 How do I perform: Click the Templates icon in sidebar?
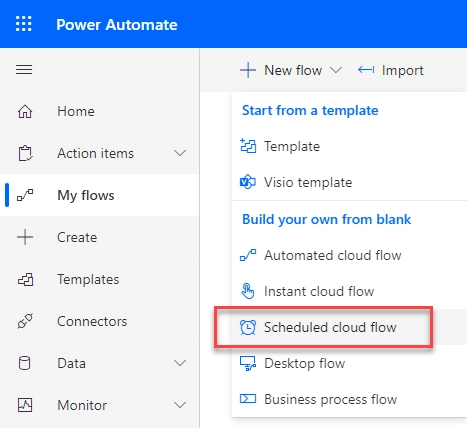25,279
